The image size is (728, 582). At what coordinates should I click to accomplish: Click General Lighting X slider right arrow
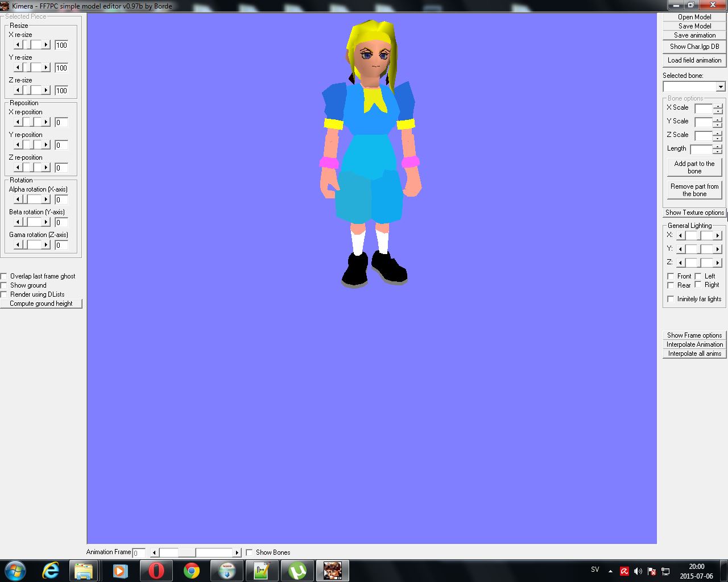717,235
